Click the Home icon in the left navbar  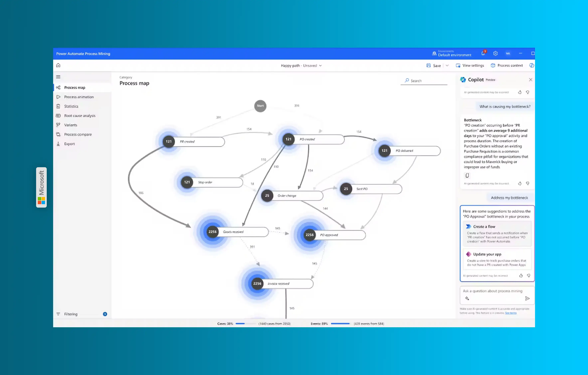[58, 65]
